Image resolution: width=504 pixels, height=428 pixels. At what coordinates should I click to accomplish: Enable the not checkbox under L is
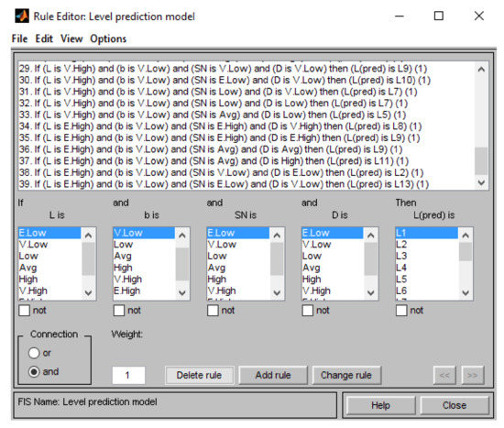[25, 311]
